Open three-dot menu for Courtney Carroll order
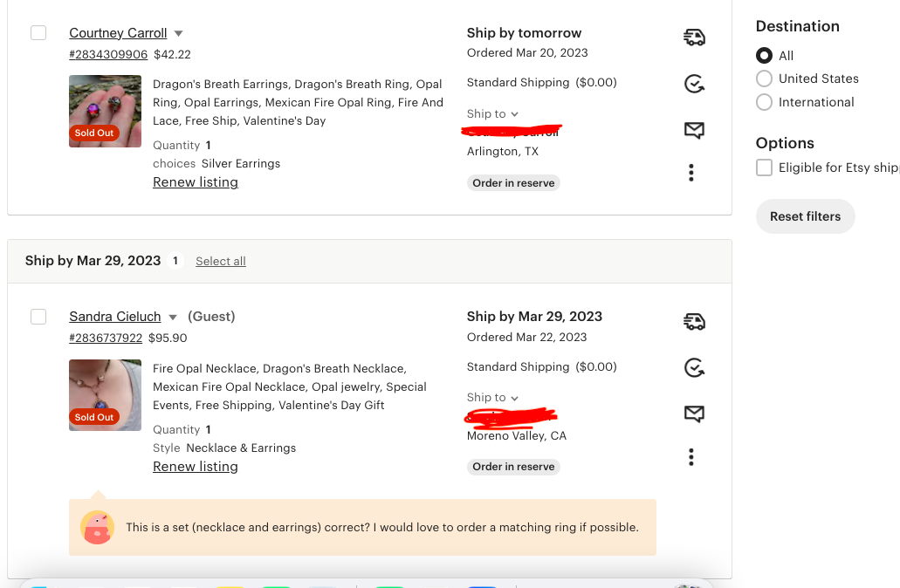Viewport: 900px width, 588px height. (x=691, y=173)
